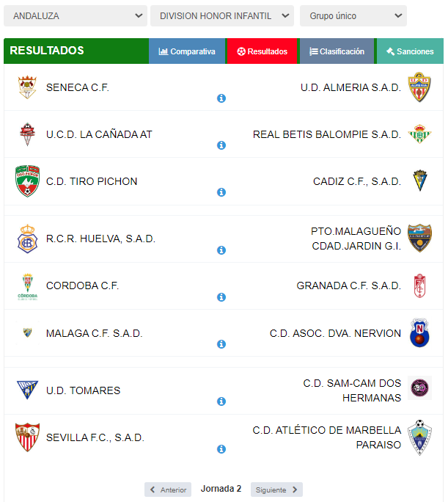
Task: Open info icon for Cordoba vs Granada match
Action: 221,297
